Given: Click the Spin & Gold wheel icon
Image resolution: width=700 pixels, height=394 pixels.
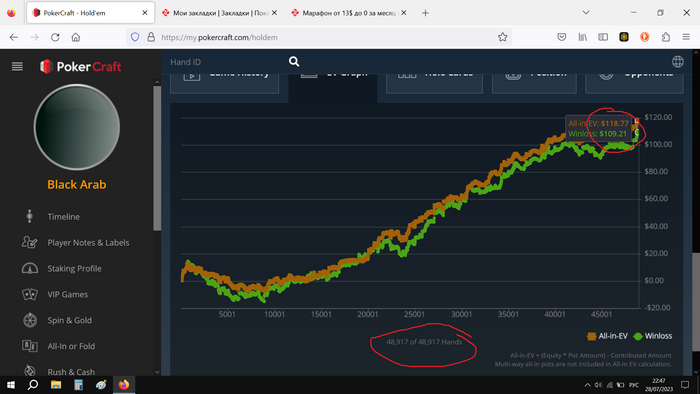Looking at the screenshot, I should pos(29,320).
